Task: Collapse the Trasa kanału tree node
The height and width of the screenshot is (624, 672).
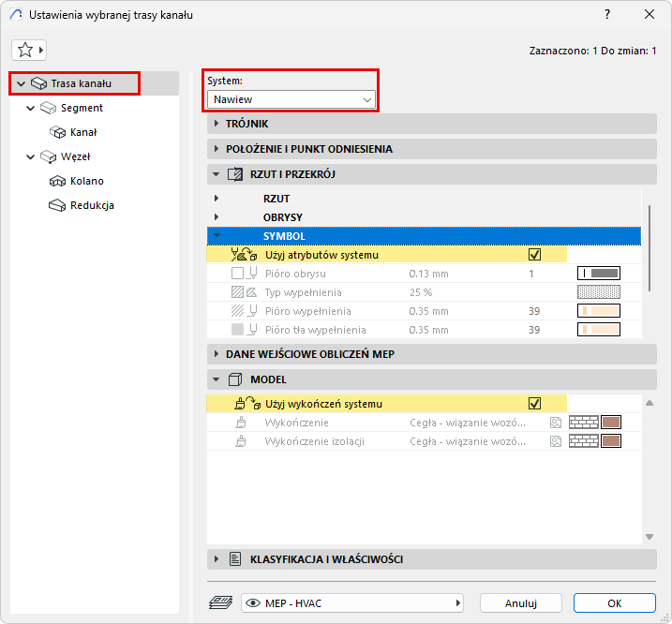Action: pos(21,83)
